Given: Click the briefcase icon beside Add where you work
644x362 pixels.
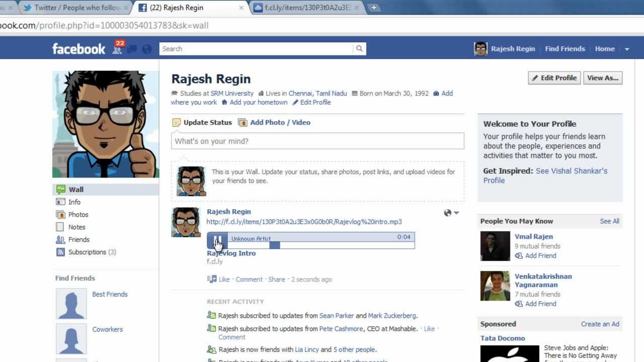Looking at the screenshot, I should point(436,94).
